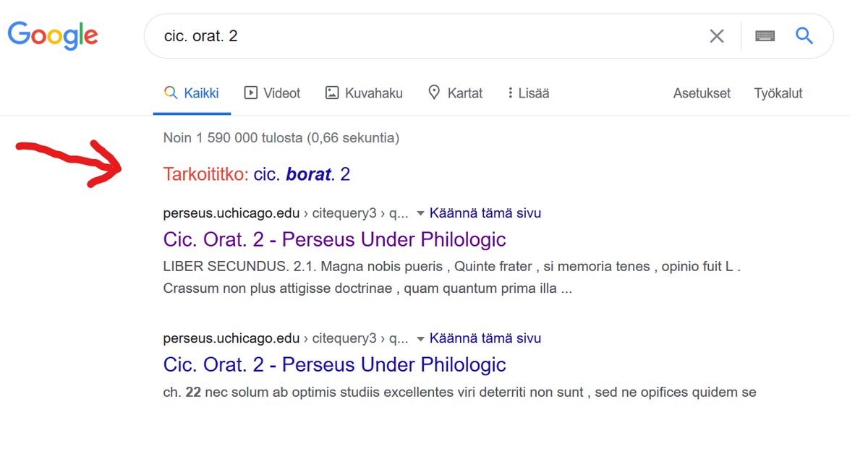Open second 'Cic. Orat. 2 - Perseus Under Philologic' result
The height and width of the screenshot is (454, 868).
click(334, 364)
